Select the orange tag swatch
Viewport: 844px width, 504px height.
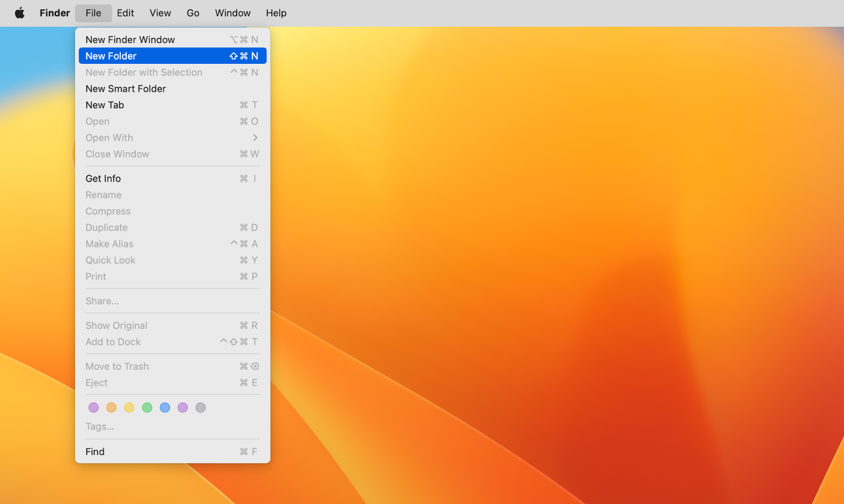coord(111,407)
